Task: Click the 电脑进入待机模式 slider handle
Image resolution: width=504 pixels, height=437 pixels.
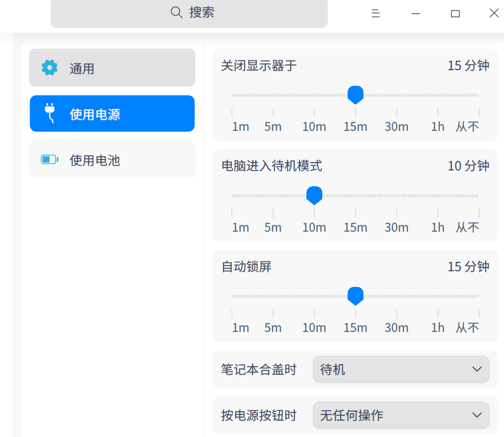Action: pyautogui.click(x=314, y=196)
